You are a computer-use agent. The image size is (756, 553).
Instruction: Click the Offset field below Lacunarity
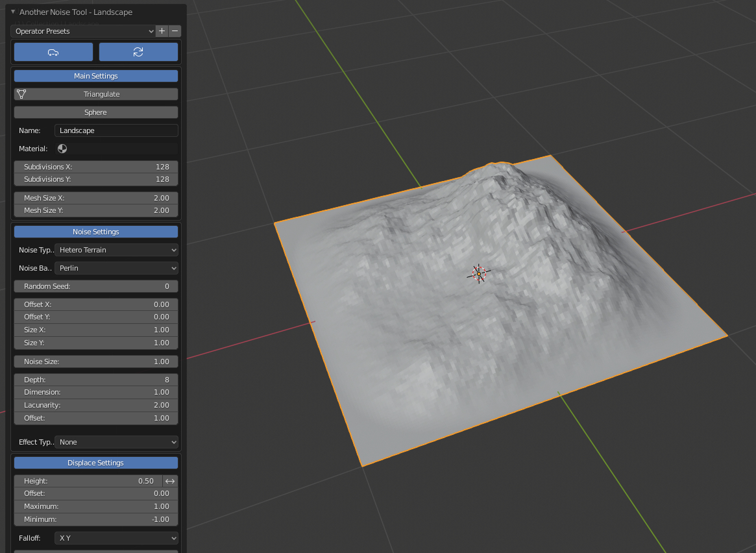(x=96, y=418)
